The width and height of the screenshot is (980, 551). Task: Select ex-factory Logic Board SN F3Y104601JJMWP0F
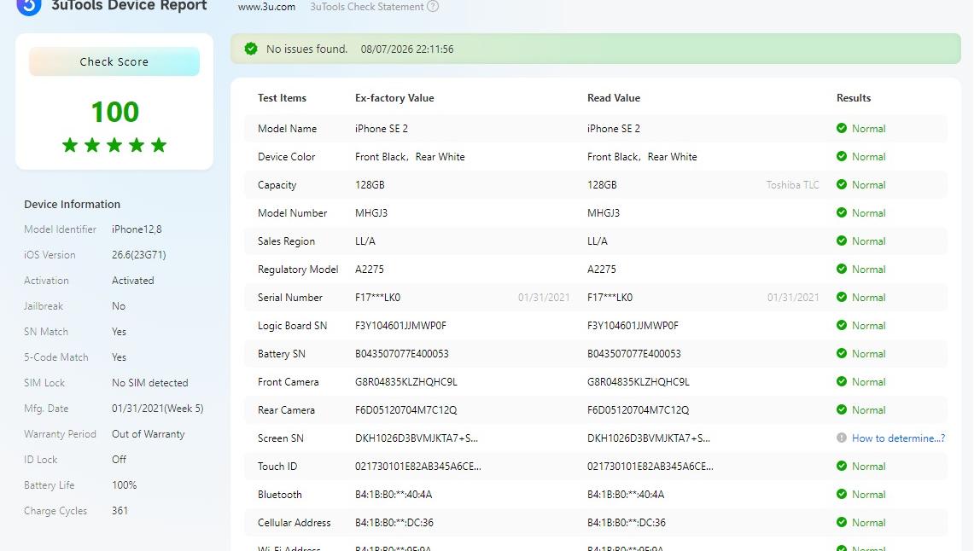tap(400, 326)
